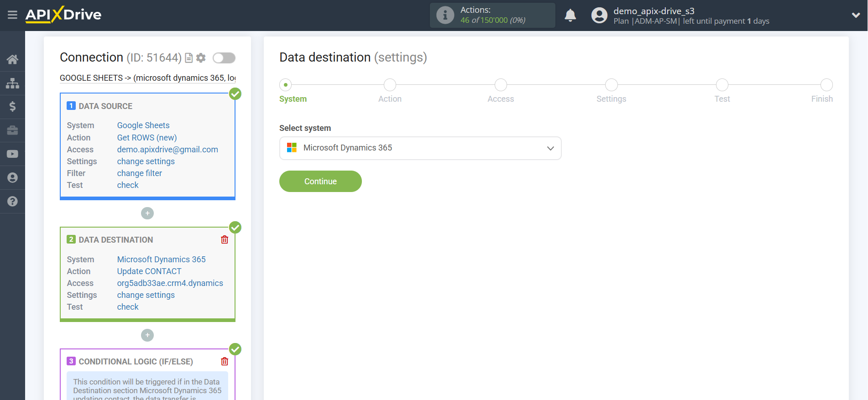868x400 pixels.
Task: Expand the account dropdown chevron
Action: pos(856,16)
